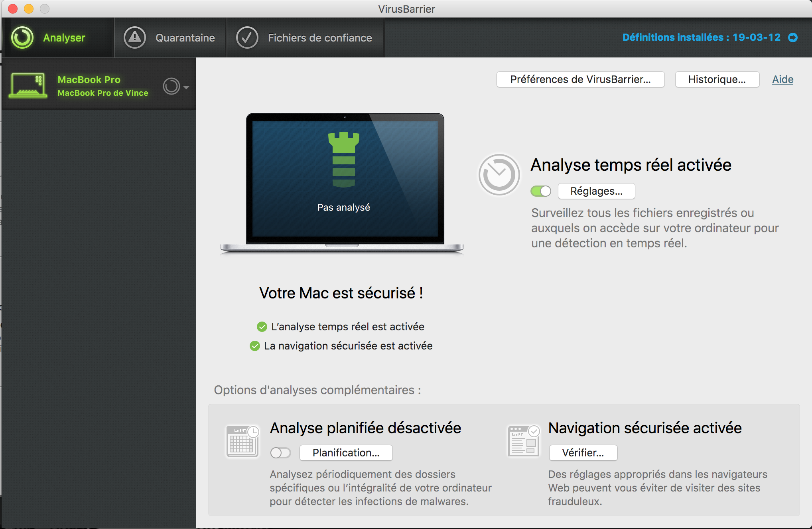
Task: Click the Fichiers de confiance checkmark icon
Action: [247, 38]
